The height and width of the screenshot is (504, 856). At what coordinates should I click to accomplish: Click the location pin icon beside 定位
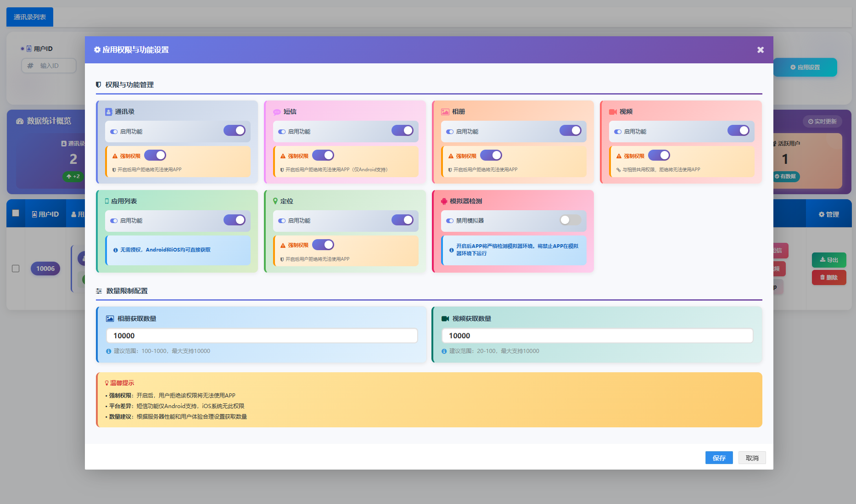pyautogui.click(x=275, y=201)
